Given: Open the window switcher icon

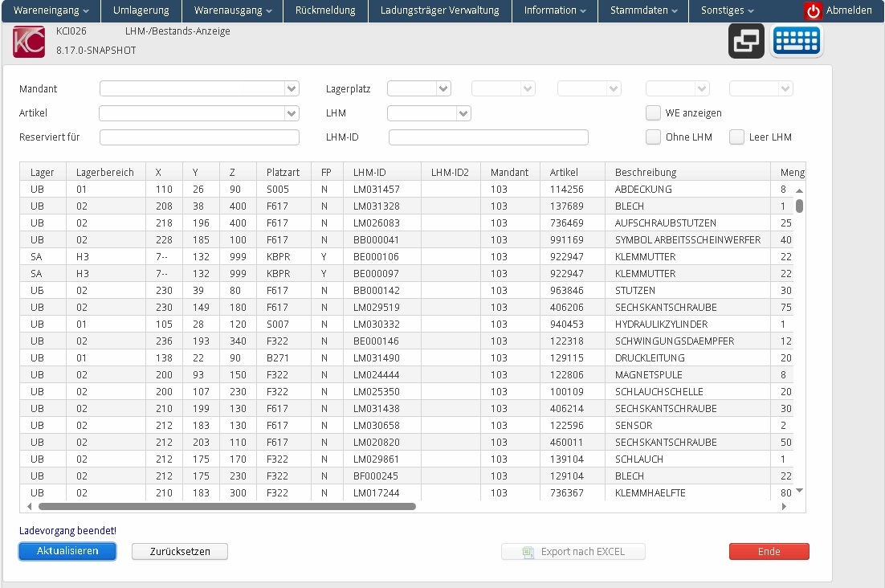Looking at the screenshot, I should coord(746,41).
